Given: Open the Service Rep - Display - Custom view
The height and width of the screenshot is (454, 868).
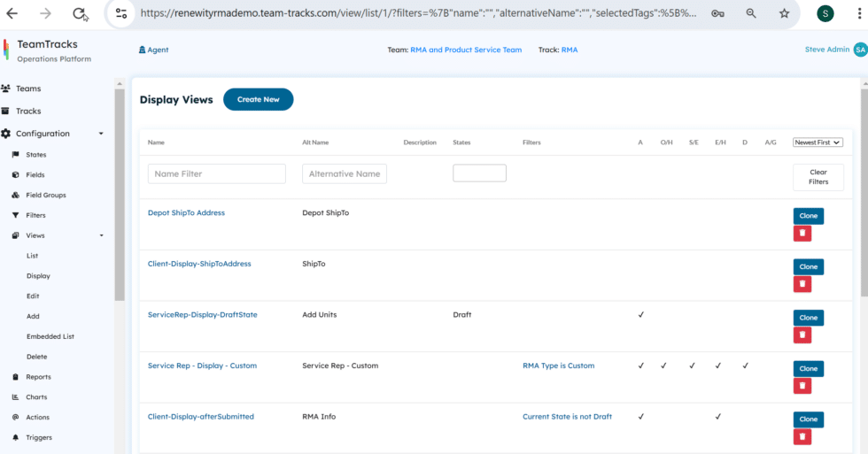Looking at the screenshot, I should tap(202, 366).
